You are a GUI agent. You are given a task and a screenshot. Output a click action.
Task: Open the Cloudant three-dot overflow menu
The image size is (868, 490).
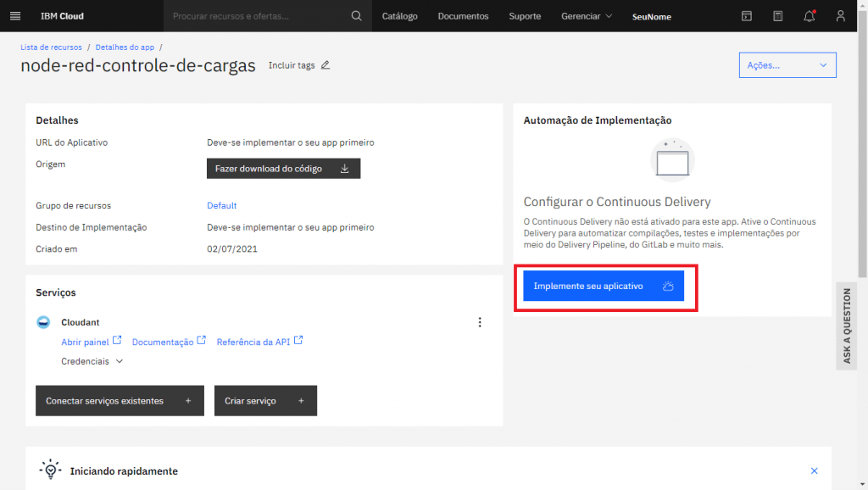pos(480,322)
